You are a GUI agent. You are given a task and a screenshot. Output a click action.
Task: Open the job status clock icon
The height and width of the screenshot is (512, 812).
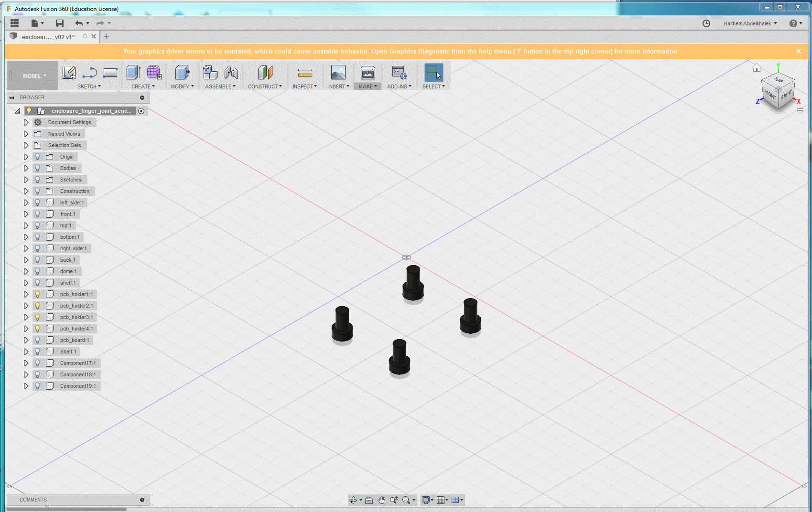pyautogui.click(x=706, y=23)
